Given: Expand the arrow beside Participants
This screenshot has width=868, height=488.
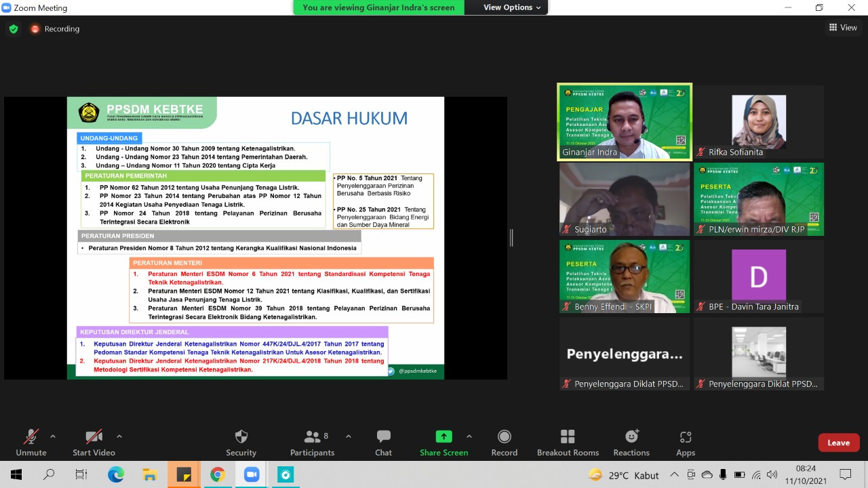Looking at the screenshot, I should (x=349, y=436).
